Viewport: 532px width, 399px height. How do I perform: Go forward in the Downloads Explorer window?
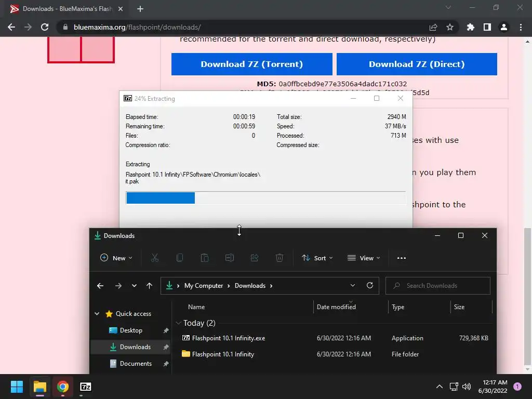click(x=118, y=286)
